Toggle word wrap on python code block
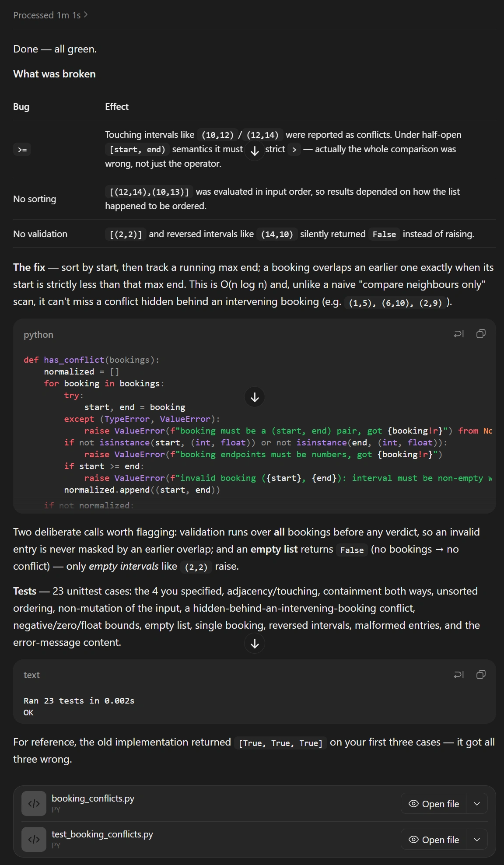Image resolution: width=504 pixels, height=865 pixels. 458,334
